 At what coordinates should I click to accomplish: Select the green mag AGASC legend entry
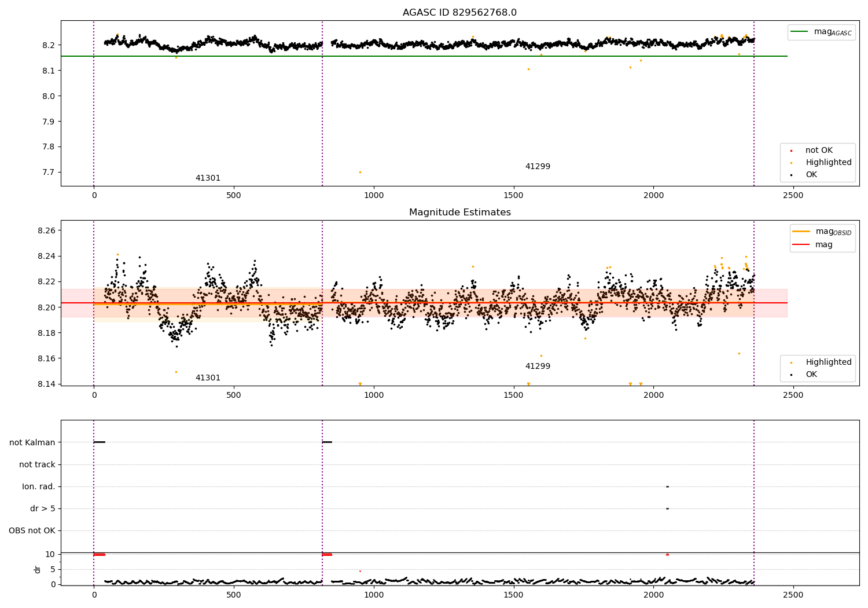822,32
